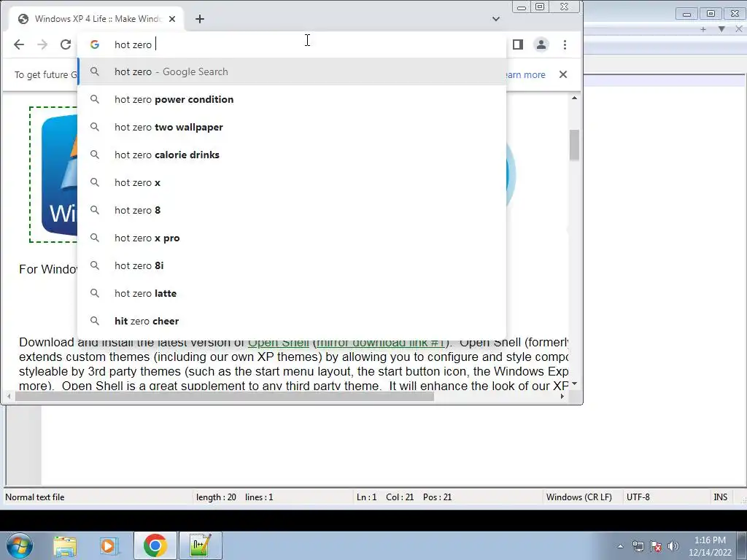Show hidden tray icons arrow
The image size is (747, 560).
point(620,546)
